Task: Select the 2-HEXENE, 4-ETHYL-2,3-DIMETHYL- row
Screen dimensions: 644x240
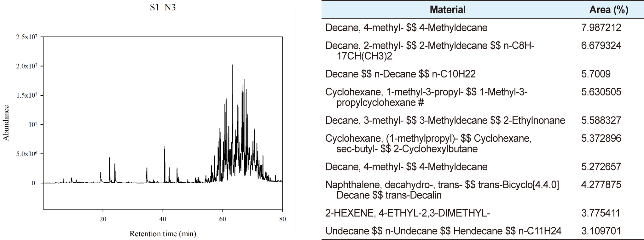Action: pos(408,213)
